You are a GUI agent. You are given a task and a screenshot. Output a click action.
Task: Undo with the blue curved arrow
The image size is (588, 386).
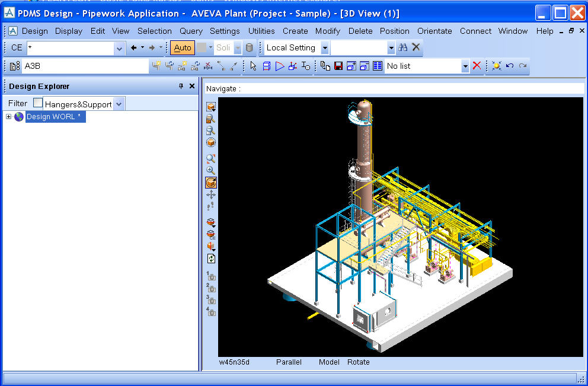(510, 66)
